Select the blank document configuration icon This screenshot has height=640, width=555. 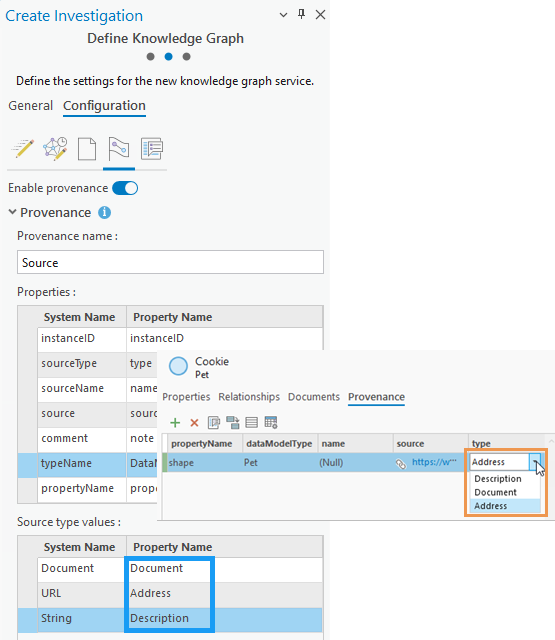click(x=87, y=149)
